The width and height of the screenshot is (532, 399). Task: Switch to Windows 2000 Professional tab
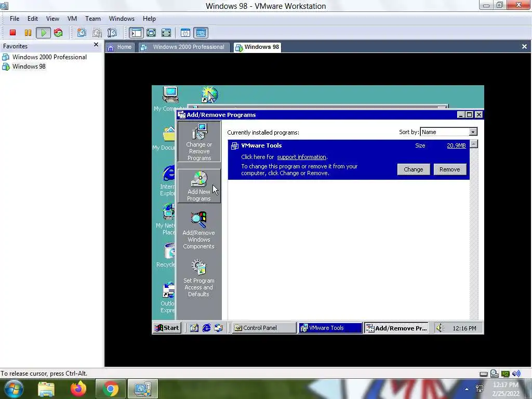coord(183,47)
